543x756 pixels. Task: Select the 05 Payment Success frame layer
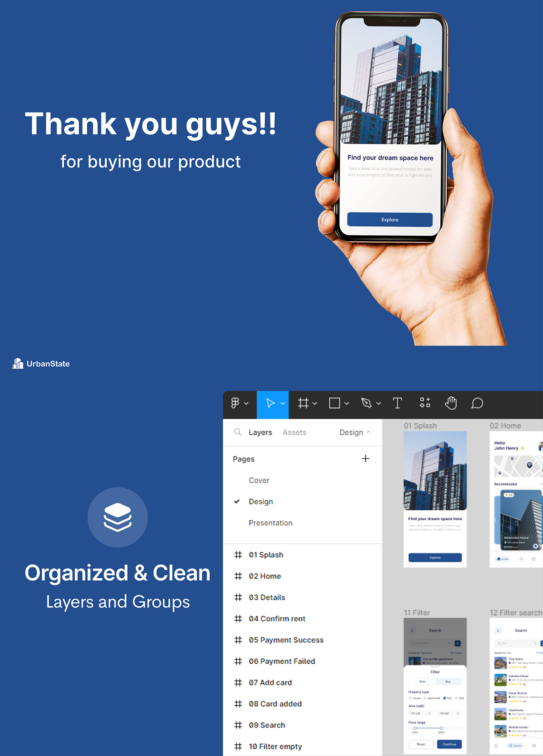tap(286, 640)
